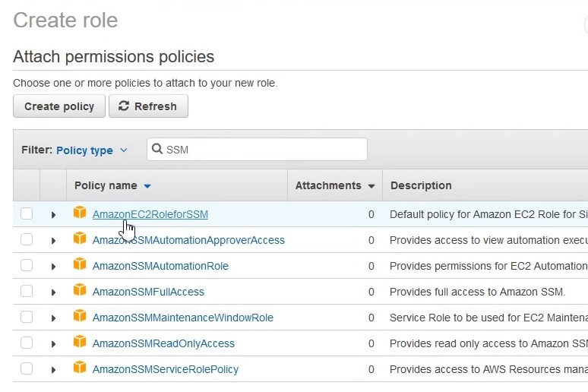The width and height of the screenshot is (588, 392).
Task: Click the policy icon beside AmazonEC2RoleforSSM
Action: (x=80, y=212)
